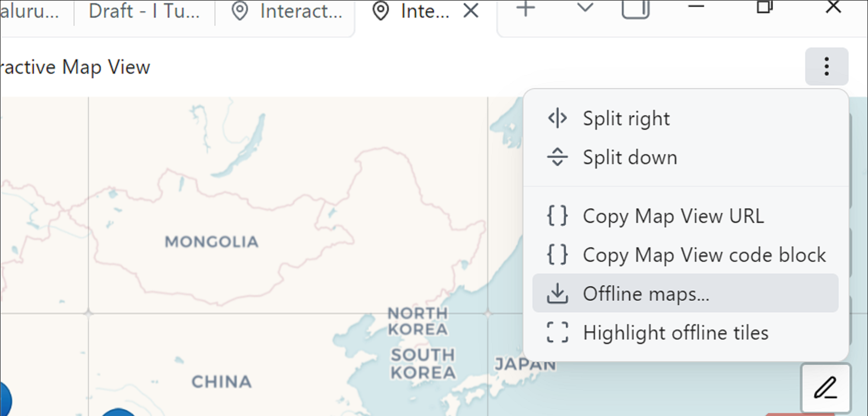Switch to the Draft - I Tu... tab
The width and height of the screenshot is (868, 416).
tap(144, 11)
